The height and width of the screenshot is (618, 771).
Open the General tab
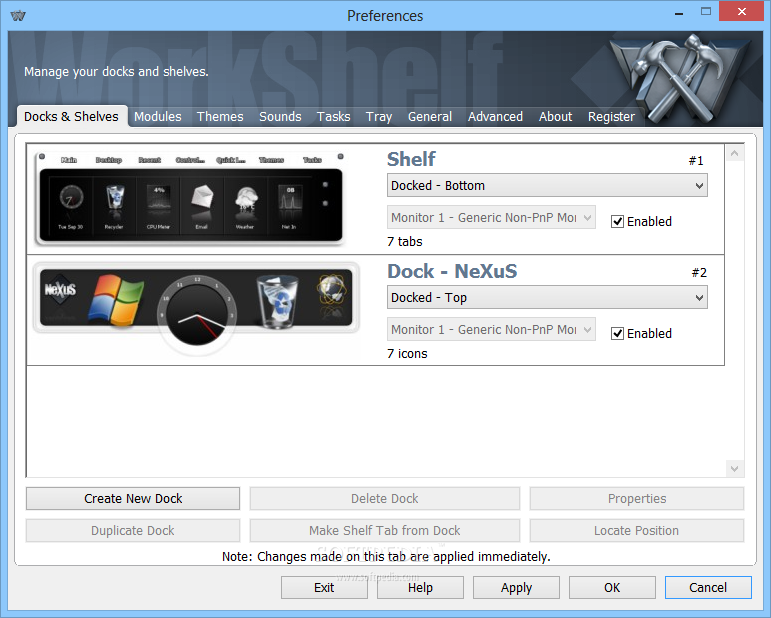[x=430, y=117]
